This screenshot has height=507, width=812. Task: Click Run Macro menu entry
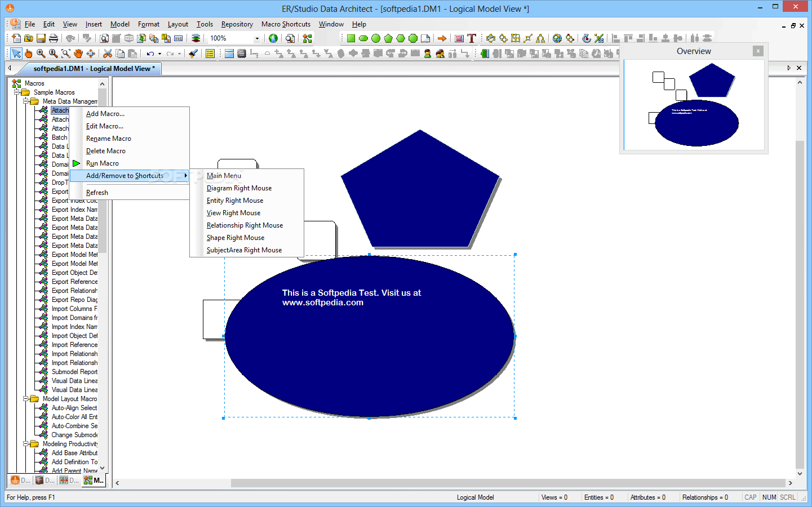pos(103,163)
